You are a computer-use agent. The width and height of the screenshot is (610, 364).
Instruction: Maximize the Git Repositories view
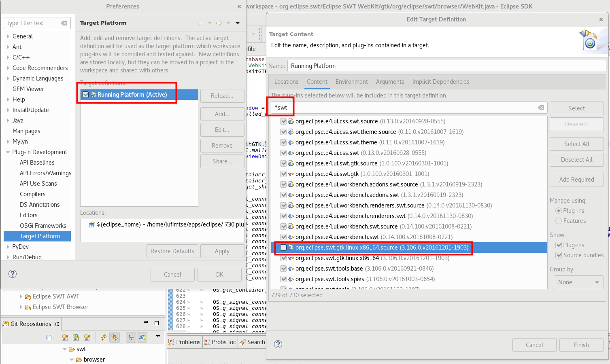point(157,323)
